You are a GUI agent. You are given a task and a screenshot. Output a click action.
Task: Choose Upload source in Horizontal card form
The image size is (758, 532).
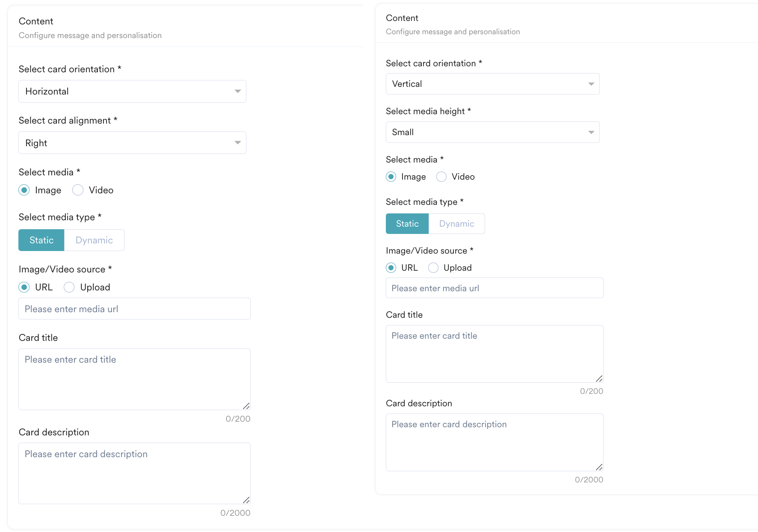[69, 287]
